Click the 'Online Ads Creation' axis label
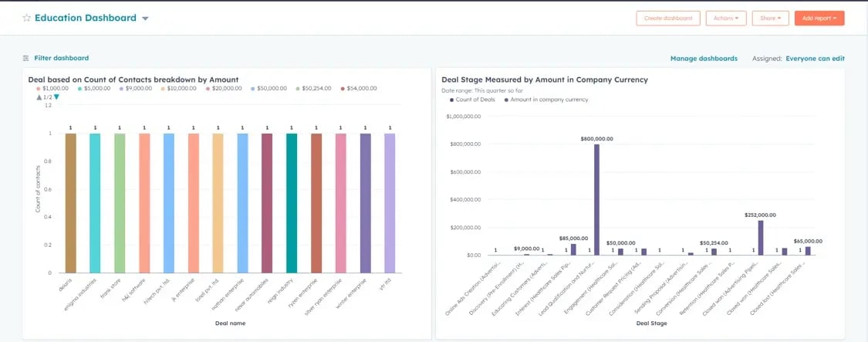Screen dimensions: 868x342 pos(471,288)
